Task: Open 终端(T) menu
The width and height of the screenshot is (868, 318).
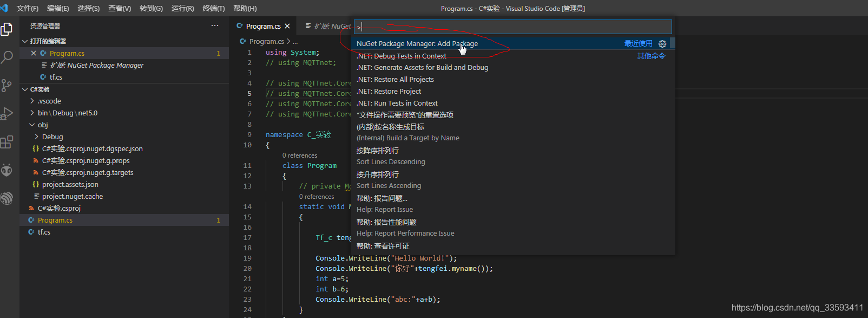Action: coord(214,8)
